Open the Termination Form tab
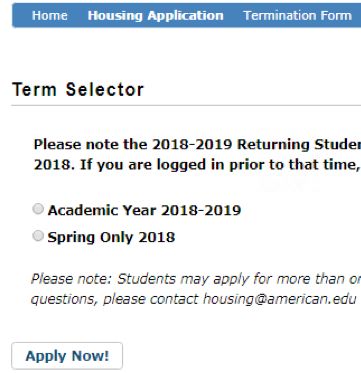This screenshot has height=373, width=361. (297, 15)
